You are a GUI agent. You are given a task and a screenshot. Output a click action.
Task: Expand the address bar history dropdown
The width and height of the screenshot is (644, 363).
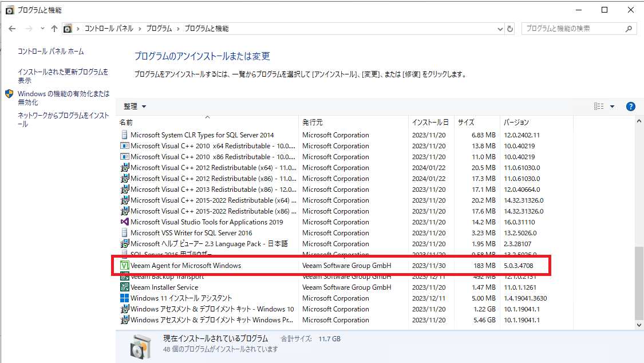[x=500, y=29]
